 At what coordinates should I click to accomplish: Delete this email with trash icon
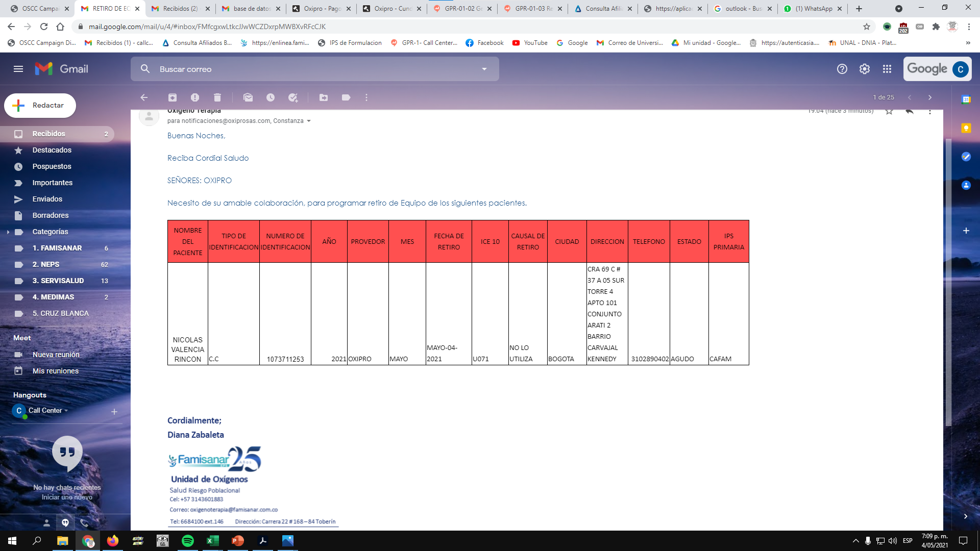[217, 97]
